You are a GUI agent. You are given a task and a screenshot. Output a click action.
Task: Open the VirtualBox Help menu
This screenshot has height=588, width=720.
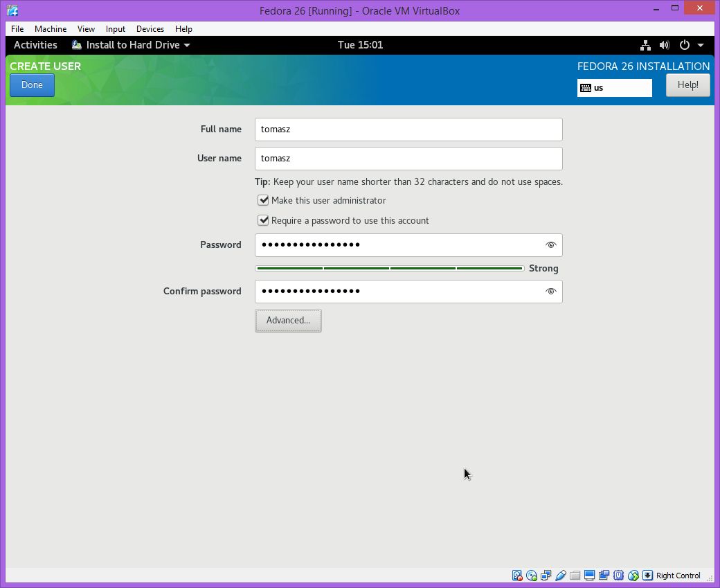click(183, 29)
